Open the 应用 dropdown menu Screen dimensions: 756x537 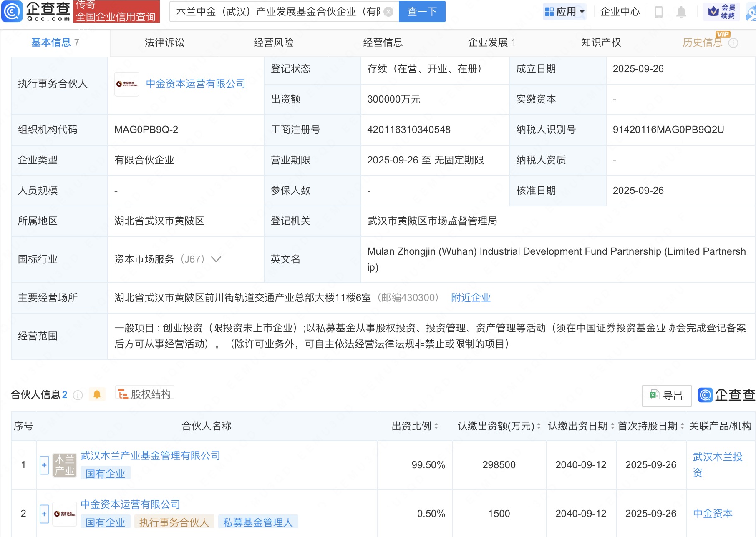(565, 12)
